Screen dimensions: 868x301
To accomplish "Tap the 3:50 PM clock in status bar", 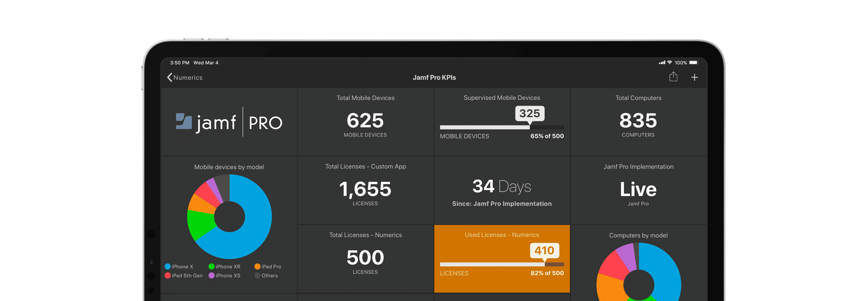I will (x=180, y=63).
